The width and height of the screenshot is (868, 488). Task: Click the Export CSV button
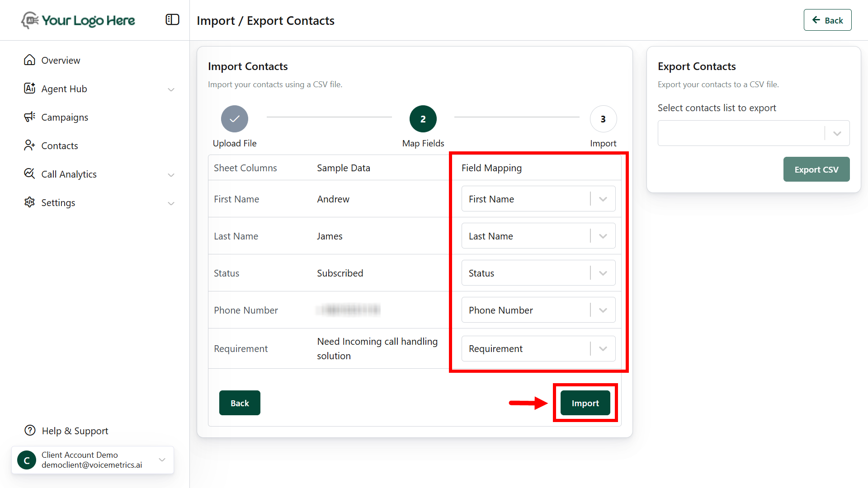pyautogui.click(x=816, y=169)
